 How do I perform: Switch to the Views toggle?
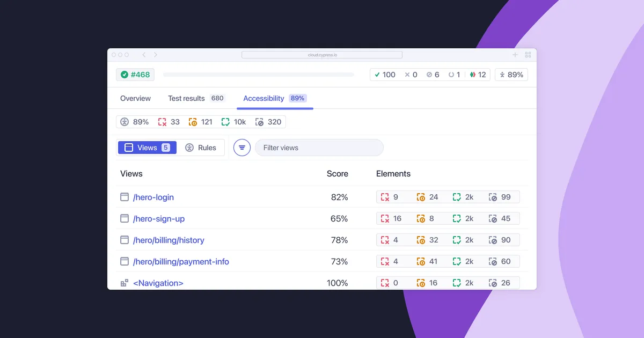click(147, 148)
